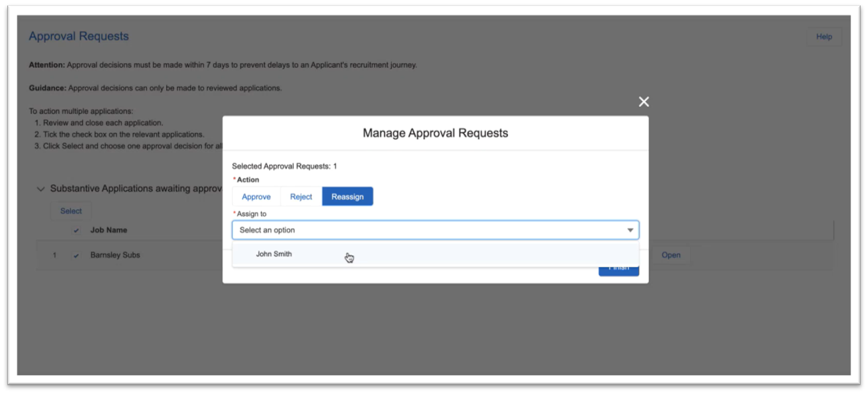Switch the action to Reject

pyautogui.click(x=300, y=196)
